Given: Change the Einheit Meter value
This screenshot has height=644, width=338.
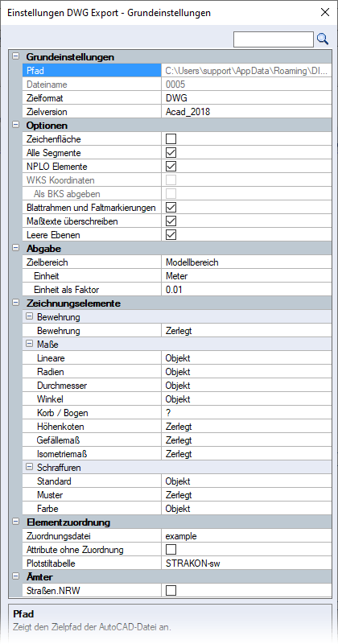Looking at the screenshot, I should click(x=246, y=276).
